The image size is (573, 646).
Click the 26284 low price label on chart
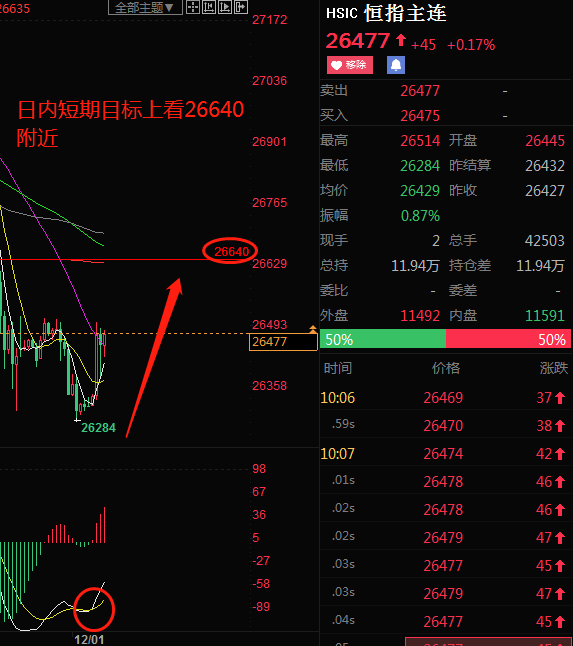[98, 428]
